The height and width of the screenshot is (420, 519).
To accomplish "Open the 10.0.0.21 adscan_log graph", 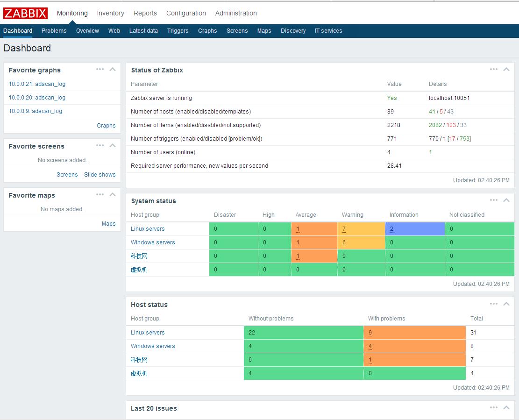I will coord(37,84).
